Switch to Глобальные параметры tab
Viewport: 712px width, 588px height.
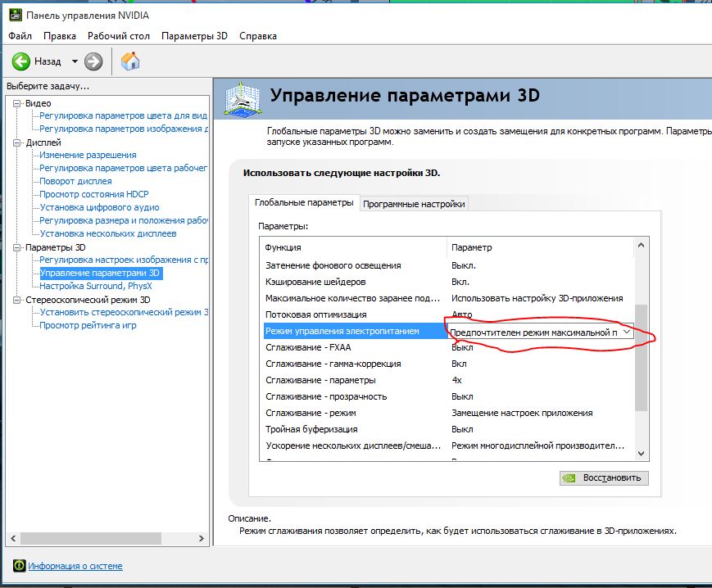[x=304, y=202]
